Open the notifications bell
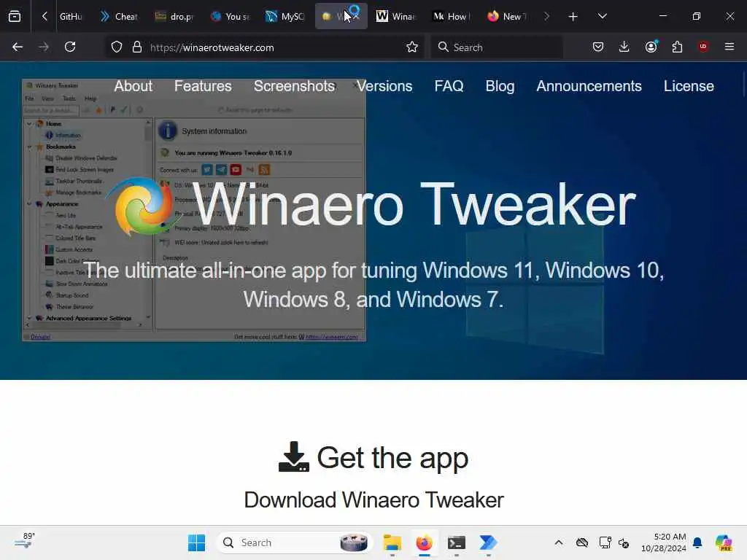The width and height of the screenshot is (747, 560). pyautogui.click(x=697, y=542)
